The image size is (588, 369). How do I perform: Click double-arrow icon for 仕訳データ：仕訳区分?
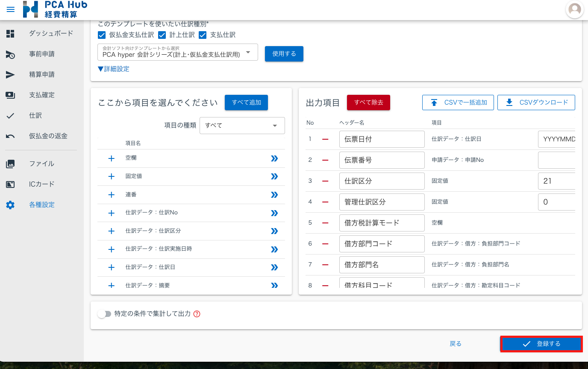point(274,231)
